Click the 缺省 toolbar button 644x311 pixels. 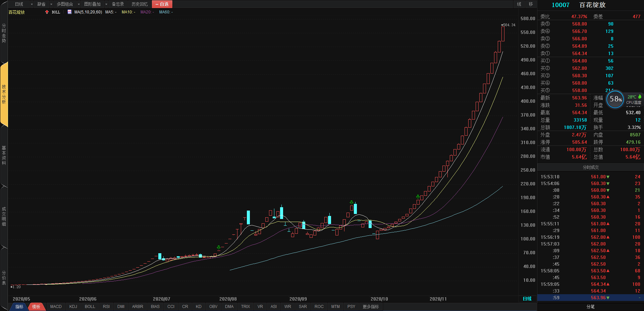pyautogui.click(x=41, y=4)
